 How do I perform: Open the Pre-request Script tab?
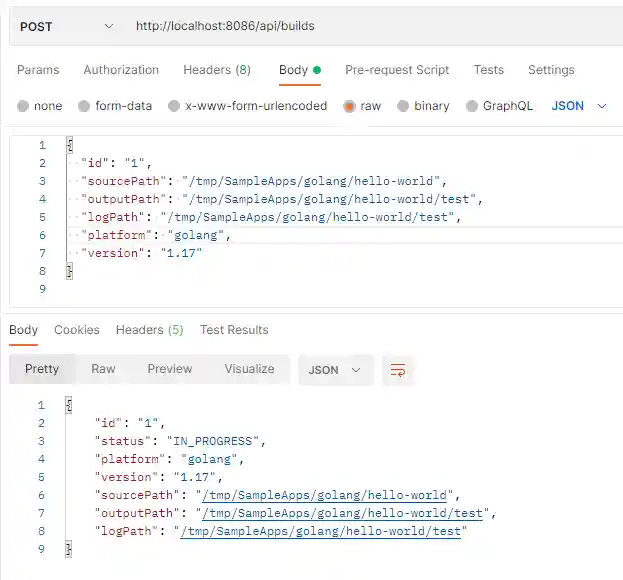(397, 70)
